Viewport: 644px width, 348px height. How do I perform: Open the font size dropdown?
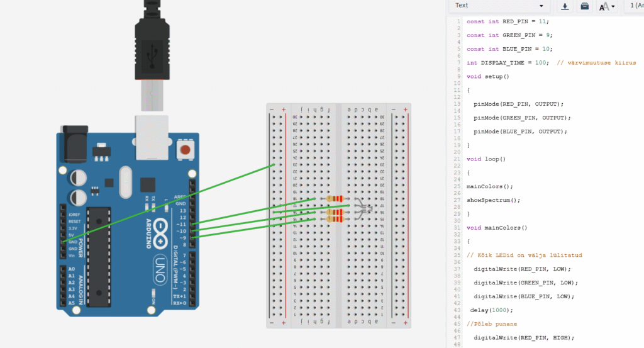click(x=607, y=6)
